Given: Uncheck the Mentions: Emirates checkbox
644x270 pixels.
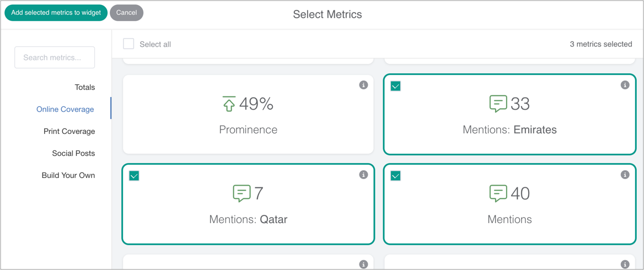Looking at the screenshot, I should pos(395,86).
